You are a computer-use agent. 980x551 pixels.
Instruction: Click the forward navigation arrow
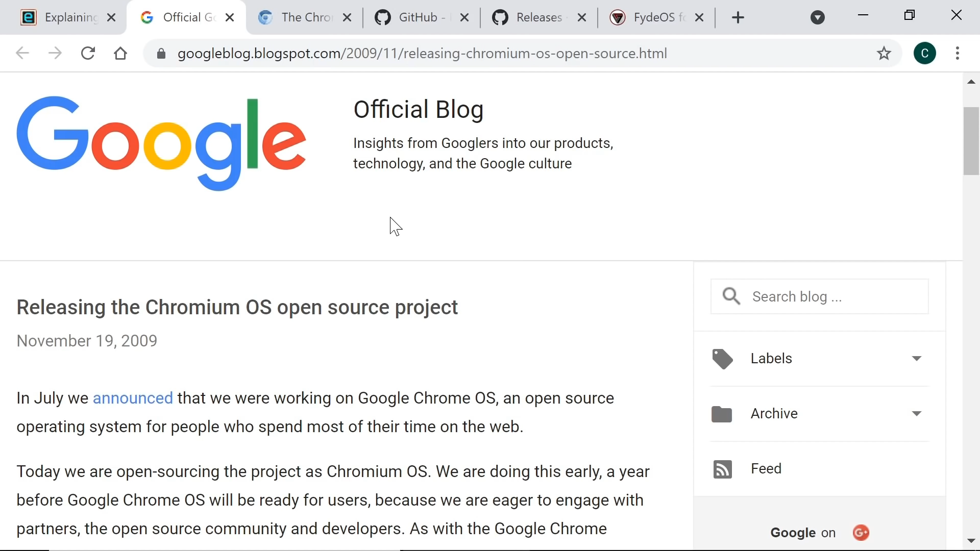click(55, 53)
